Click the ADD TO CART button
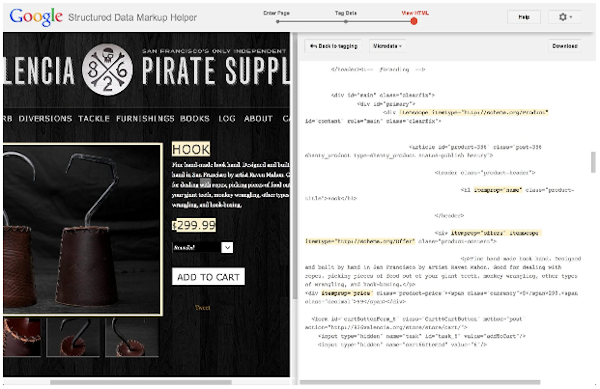 pos(208,277)
